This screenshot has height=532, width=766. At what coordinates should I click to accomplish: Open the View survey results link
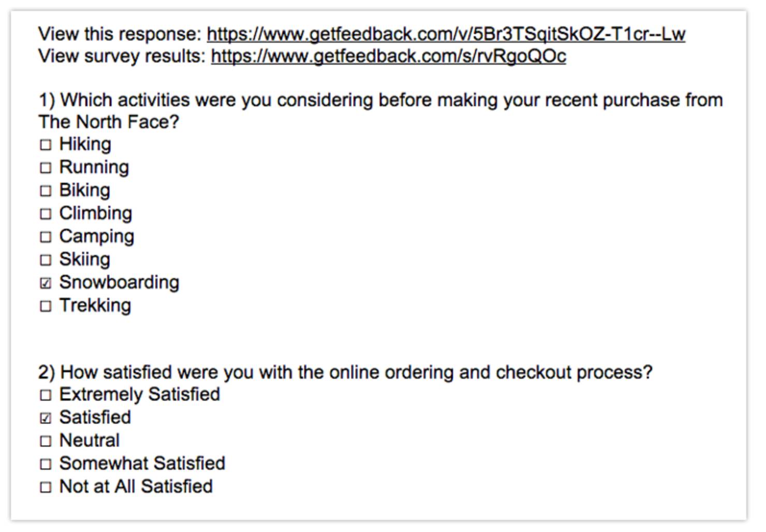(389, 56)
